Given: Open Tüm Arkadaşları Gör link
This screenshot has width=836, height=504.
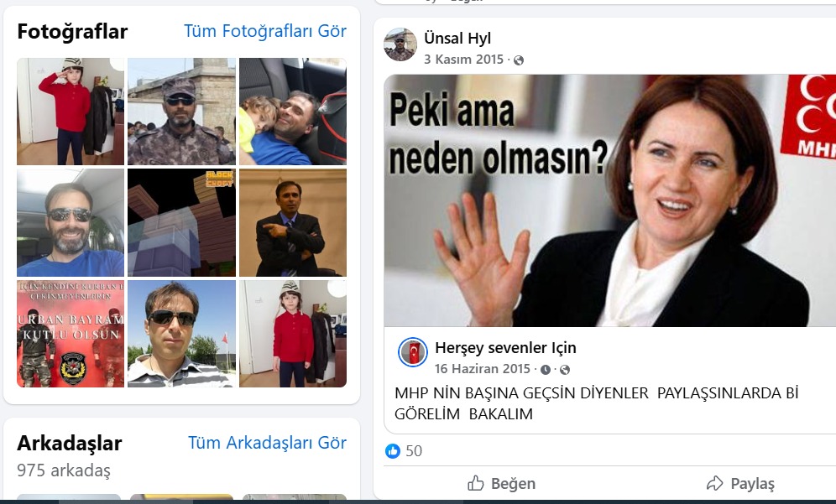Looking at the screenshot, I should click(267, 443).
